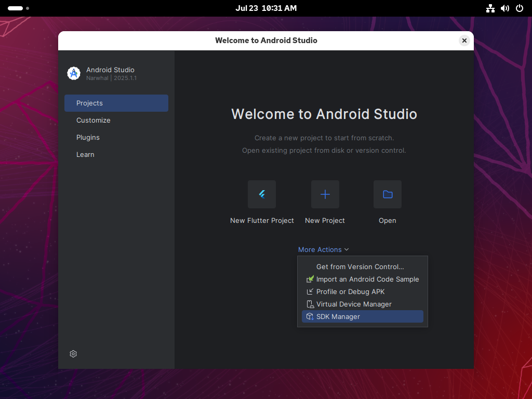The width and height of the screenshot is (532, 399).
Task: Open the settings gear at bottom left
Action: pos(73,354)
